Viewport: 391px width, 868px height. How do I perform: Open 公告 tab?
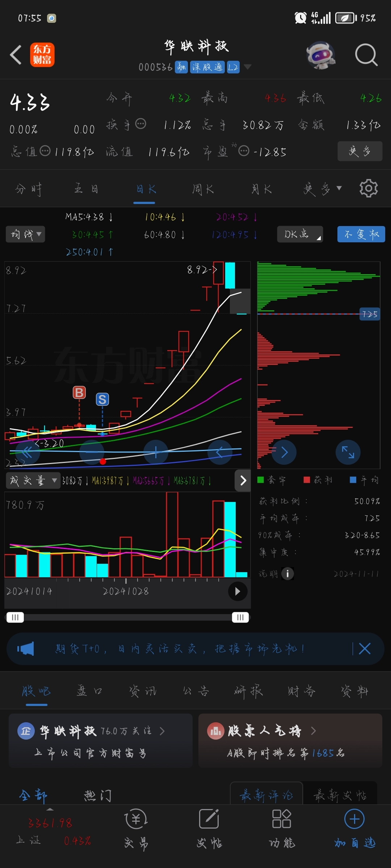(x=196, y=691)
